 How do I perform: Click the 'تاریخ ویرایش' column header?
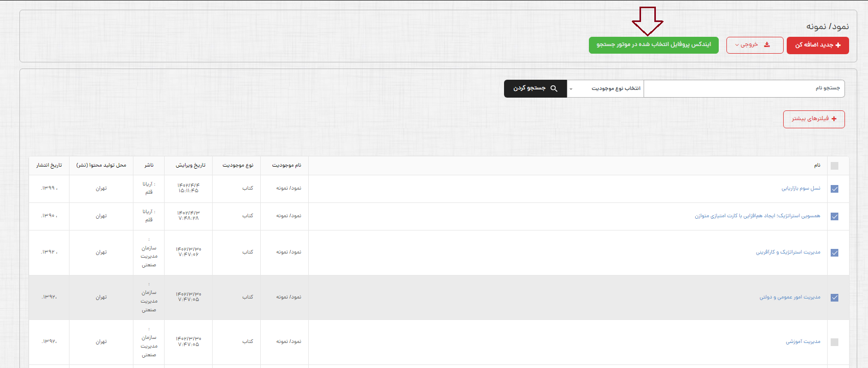click(190, 165)
